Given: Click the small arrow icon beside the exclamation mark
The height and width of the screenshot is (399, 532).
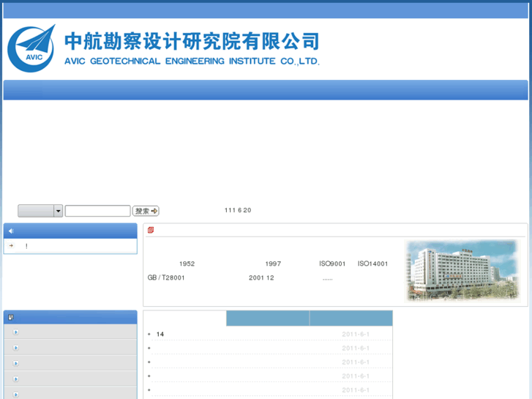Looking at the screenshot, I should pos(12,245).
